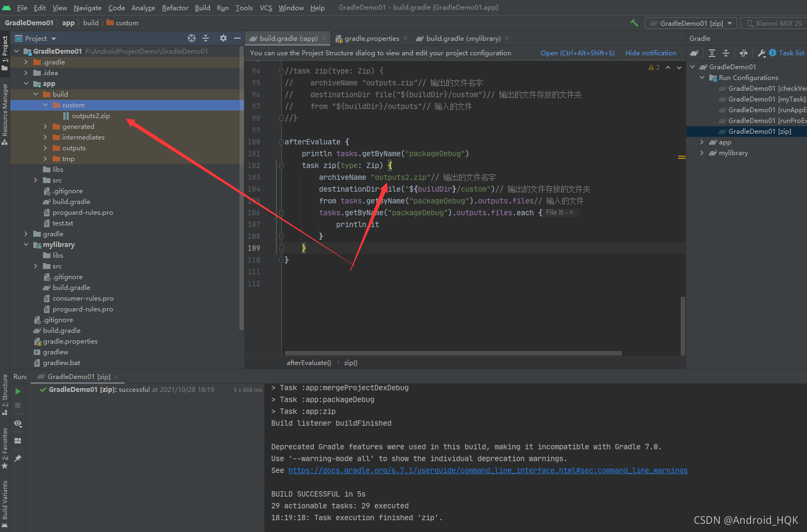807x532 pixels.
Task: Collapse the custom folder chevron
Action: [x=45, y=105]
